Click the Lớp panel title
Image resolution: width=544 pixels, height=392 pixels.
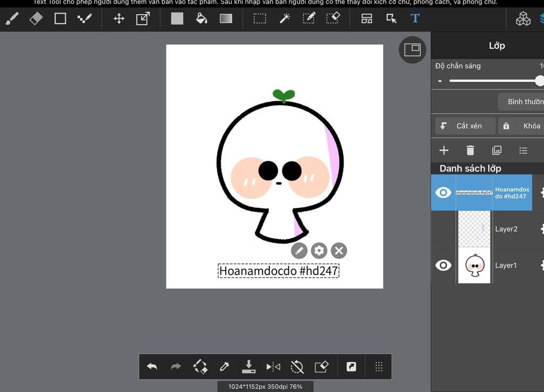[x=497, y=46]
